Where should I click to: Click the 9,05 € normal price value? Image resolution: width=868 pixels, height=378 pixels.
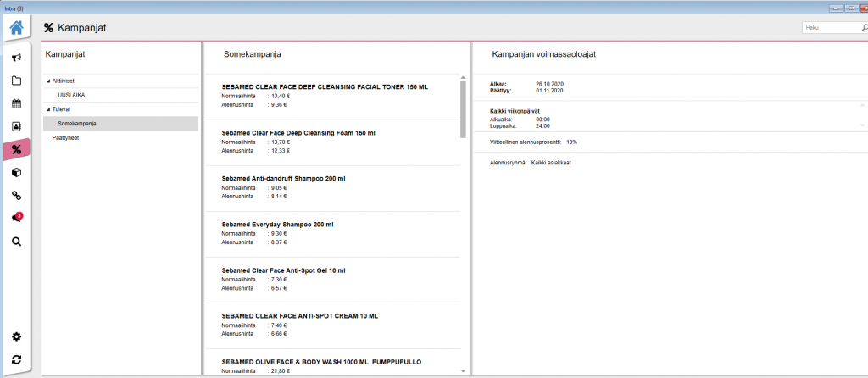pos(279,187)
